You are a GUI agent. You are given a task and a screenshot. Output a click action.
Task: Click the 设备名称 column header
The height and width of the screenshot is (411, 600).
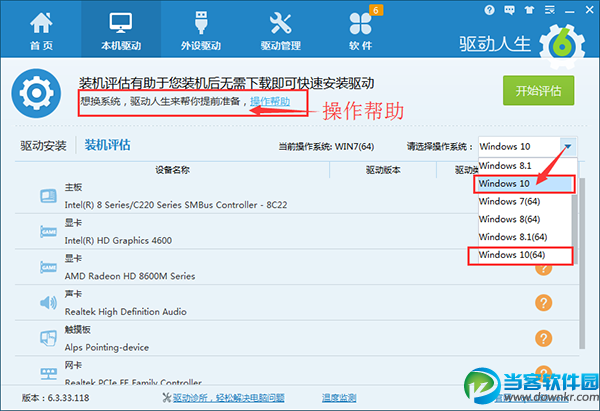click(172, 170)
